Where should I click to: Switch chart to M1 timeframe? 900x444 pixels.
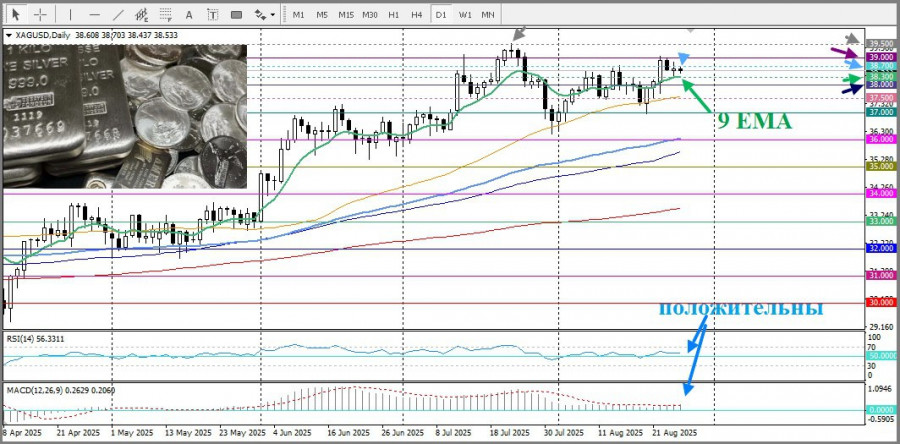[298, 14]
